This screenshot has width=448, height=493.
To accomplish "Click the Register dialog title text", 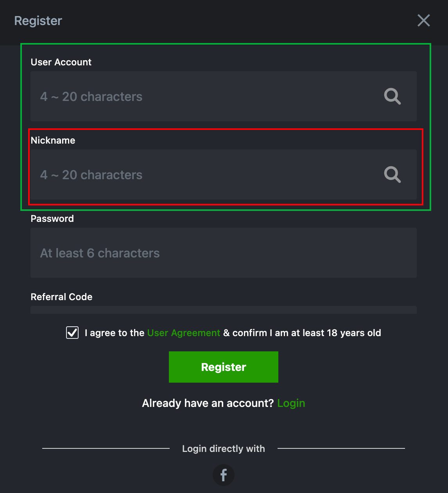I will [38, 21].
